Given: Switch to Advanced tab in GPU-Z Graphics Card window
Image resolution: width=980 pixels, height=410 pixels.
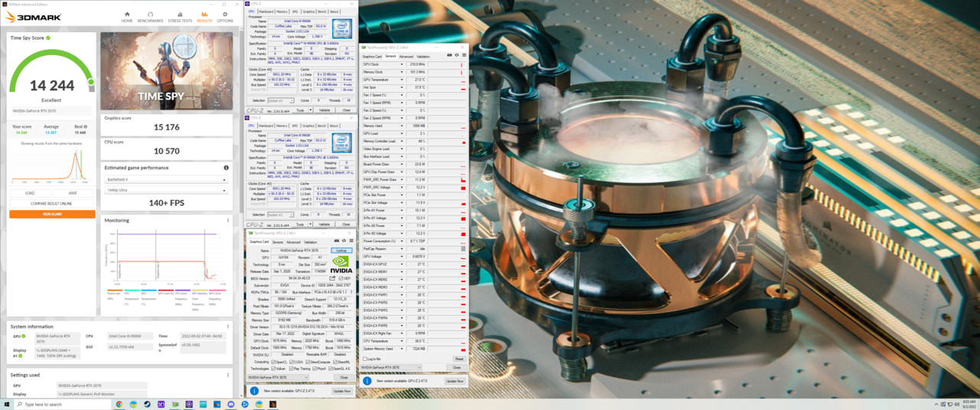Looking at the screenshot, I should coord(293,242).
